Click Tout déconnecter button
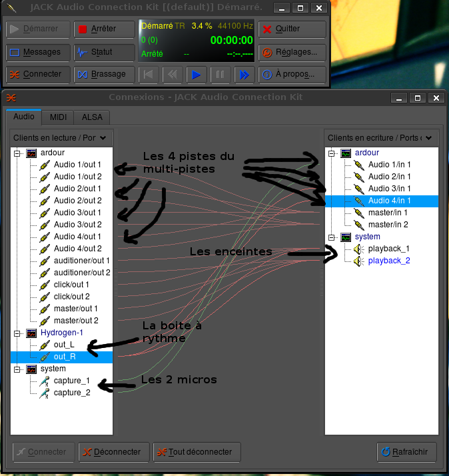Image resolution: width=449 pixels, height=476 pixels. [x=197, y=452]
